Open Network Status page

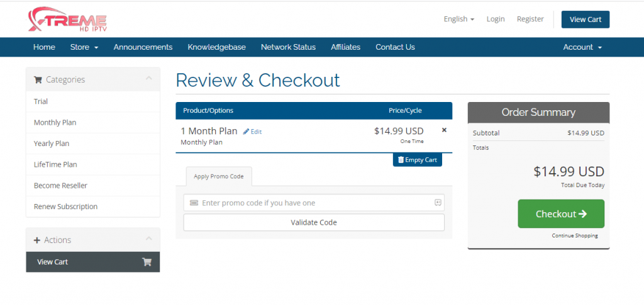[x=288, y=47]
